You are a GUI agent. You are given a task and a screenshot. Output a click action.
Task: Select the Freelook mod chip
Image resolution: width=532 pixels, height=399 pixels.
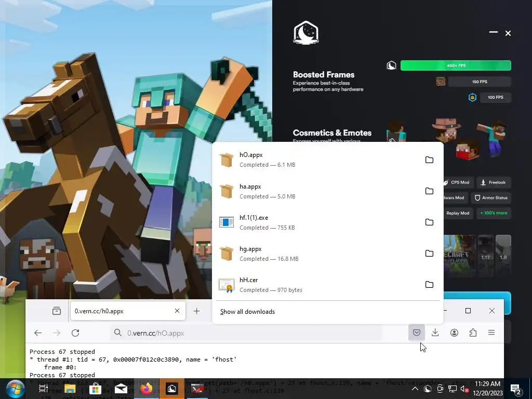[x=494, y=182]
